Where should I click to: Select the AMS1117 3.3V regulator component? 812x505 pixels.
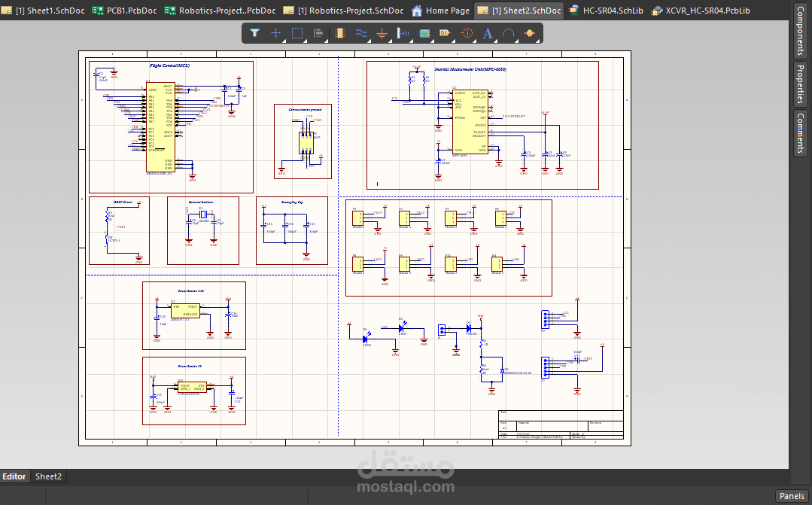(185, 310)
